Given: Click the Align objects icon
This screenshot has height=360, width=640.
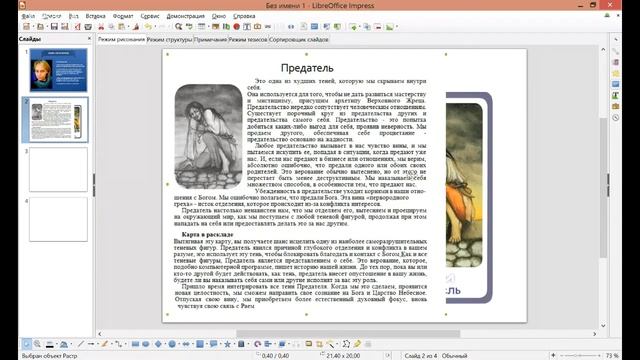Looking at the screenshot, I should tap(268, 344).
